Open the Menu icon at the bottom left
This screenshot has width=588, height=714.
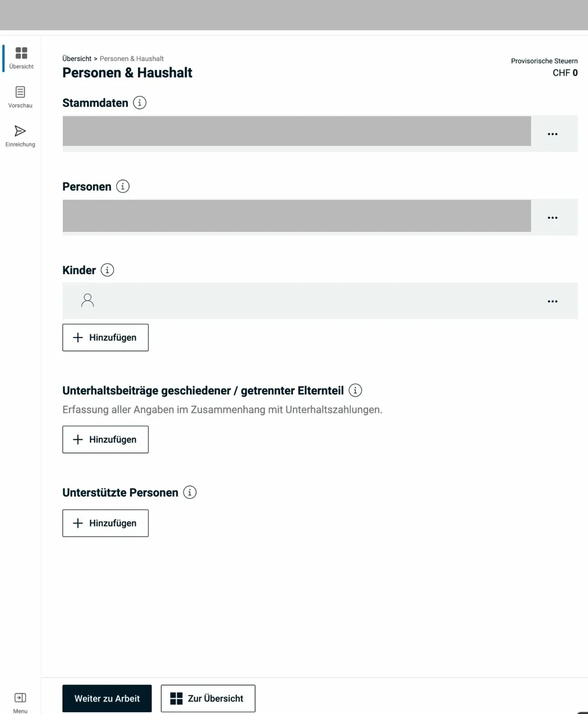[x=20, y=697]
